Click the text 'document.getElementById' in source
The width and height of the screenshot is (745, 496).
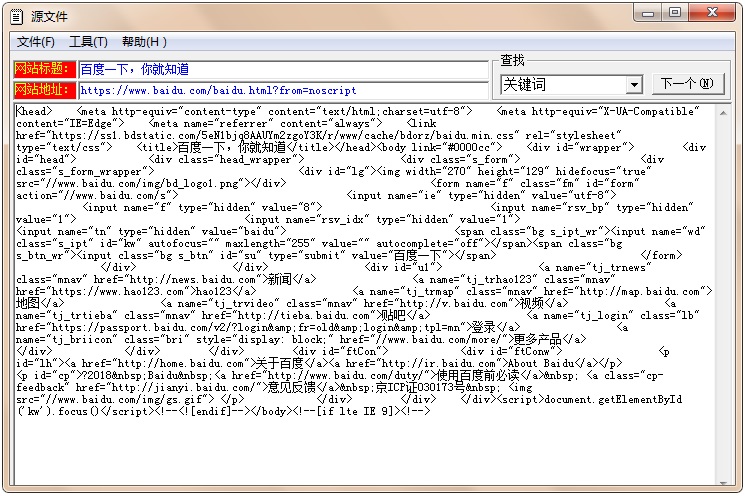pos(613,400)
